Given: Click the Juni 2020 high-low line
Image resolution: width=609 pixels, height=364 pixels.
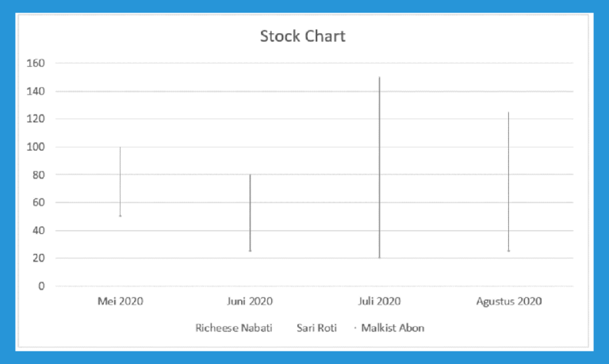Looking at the screenshot, I should (250, 213).
